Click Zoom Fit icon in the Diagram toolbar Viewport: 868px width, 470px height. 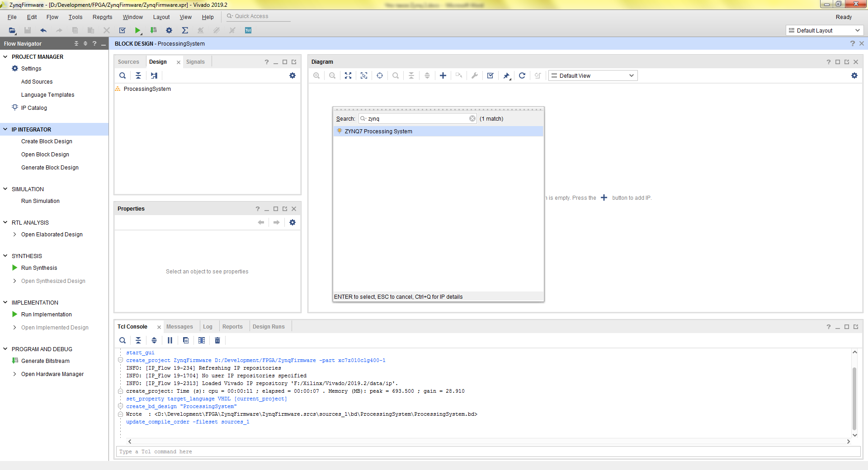[348, 75]
